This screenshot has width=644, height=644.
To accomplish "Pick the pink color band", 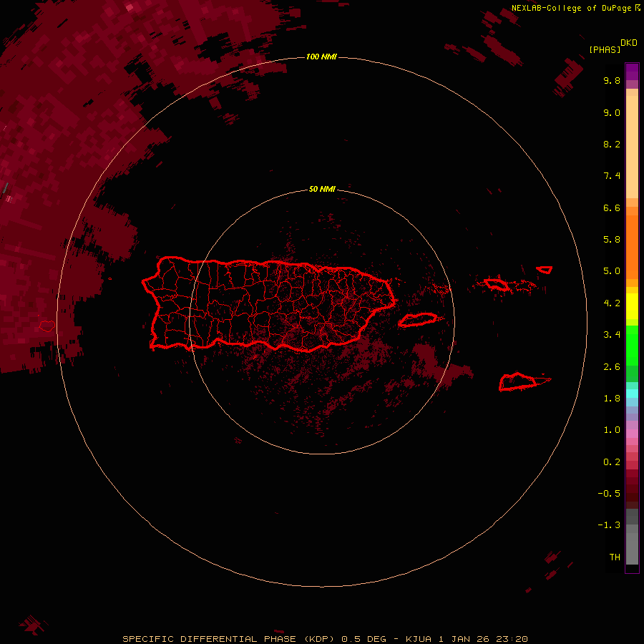I will [632, 434].
